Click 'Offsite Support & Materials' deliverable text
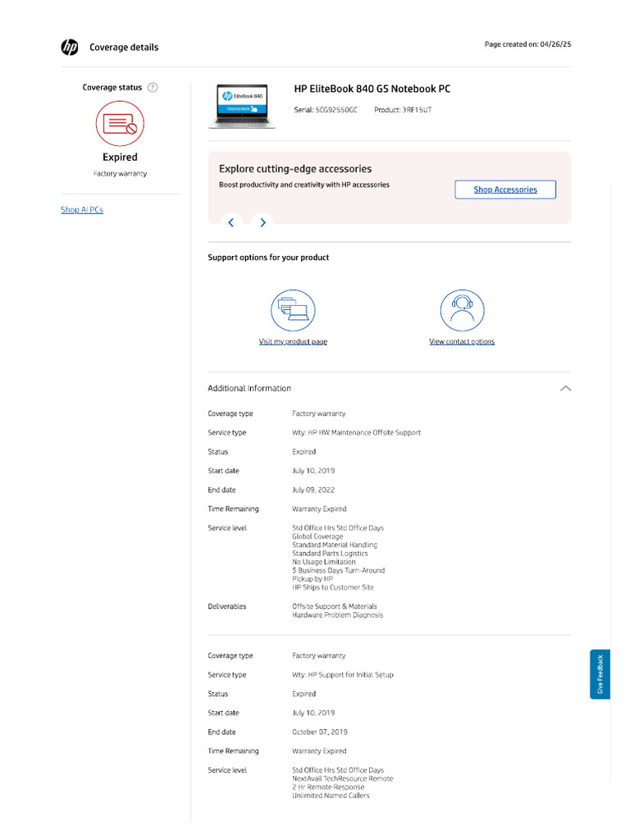Image resolution: width=630 pixels, height=840 pixels. tap(335, 606)
